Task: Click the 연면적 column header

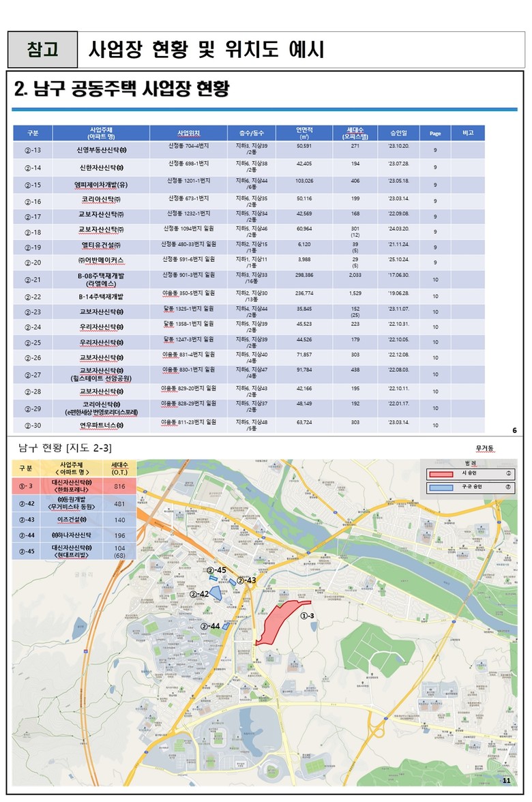Action: pos(304,133)
